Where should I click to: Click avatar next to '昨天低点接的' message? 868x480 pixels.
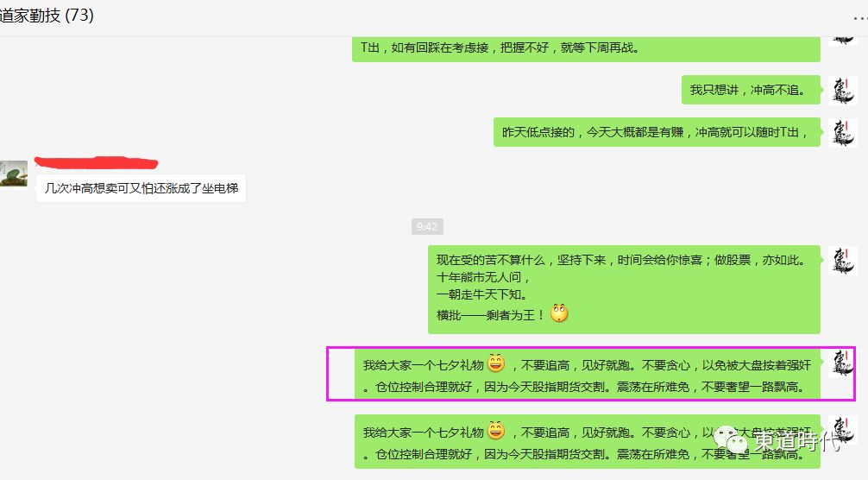click(842, 133)
